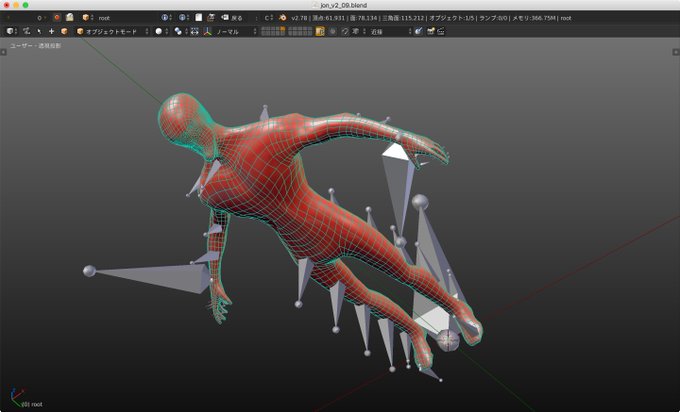Viewport: 680px width, 412px height.
Task: Click the Blender logo icon
Action: click(283, 18)
